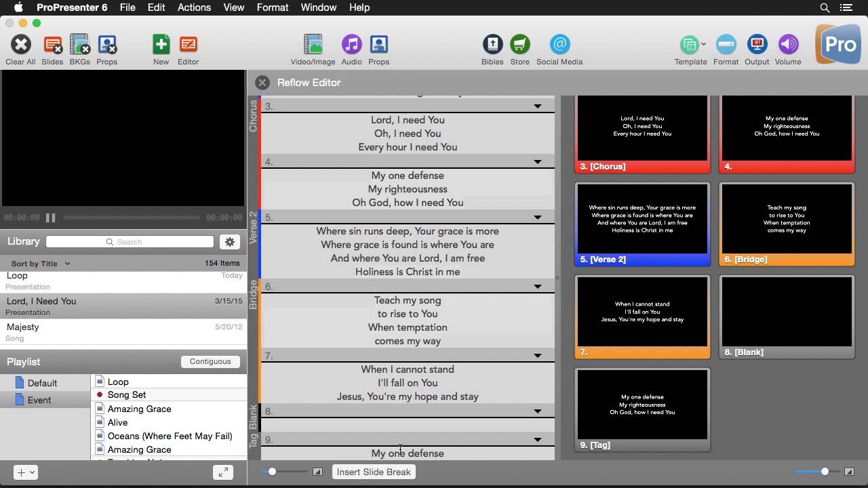Expand slide 8 dropdown arrow in reflow list
868x488 pixels.
537,411
